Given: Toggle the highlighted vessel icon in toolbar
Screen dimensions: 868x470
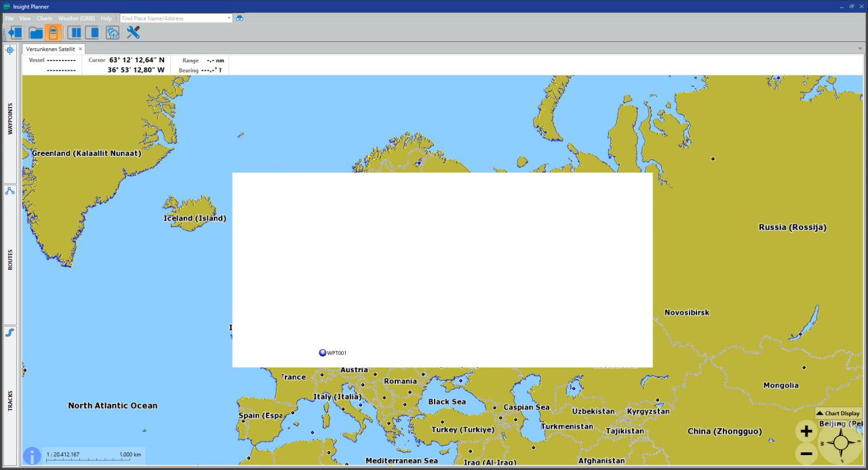Looking at the screenshot, I should click(54, 33).
